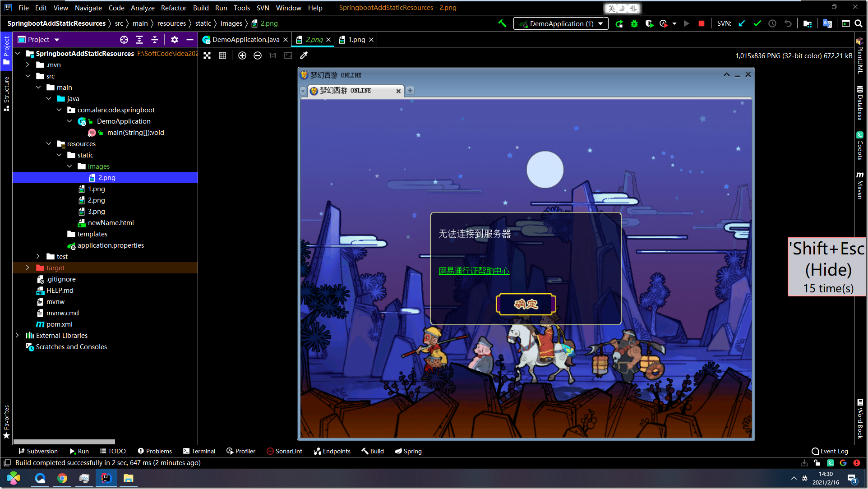This screenshot has height=489, width=868.
Task: Expand the .mvn folder
Action: point(28,65)
